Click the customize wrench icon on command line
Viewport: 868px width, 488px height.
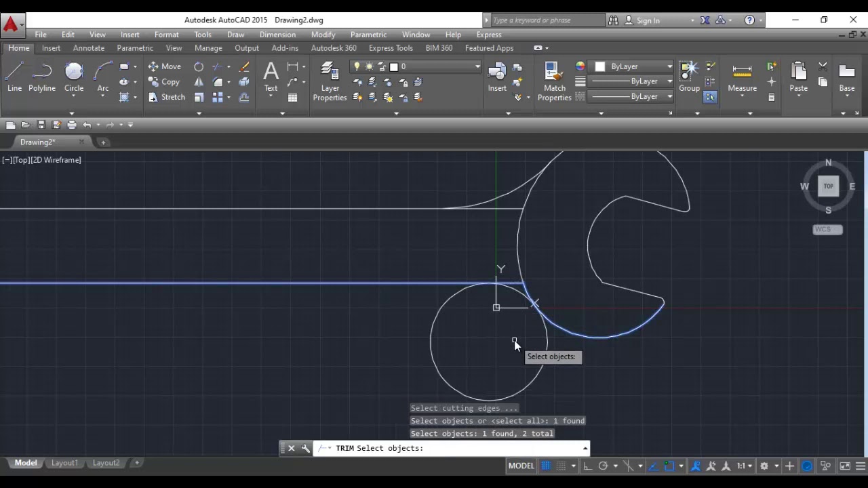(306, 448)
